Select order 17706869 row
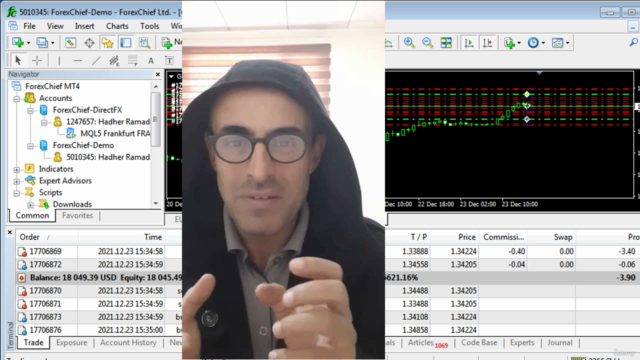640x360 pixels. pos(329,251)
